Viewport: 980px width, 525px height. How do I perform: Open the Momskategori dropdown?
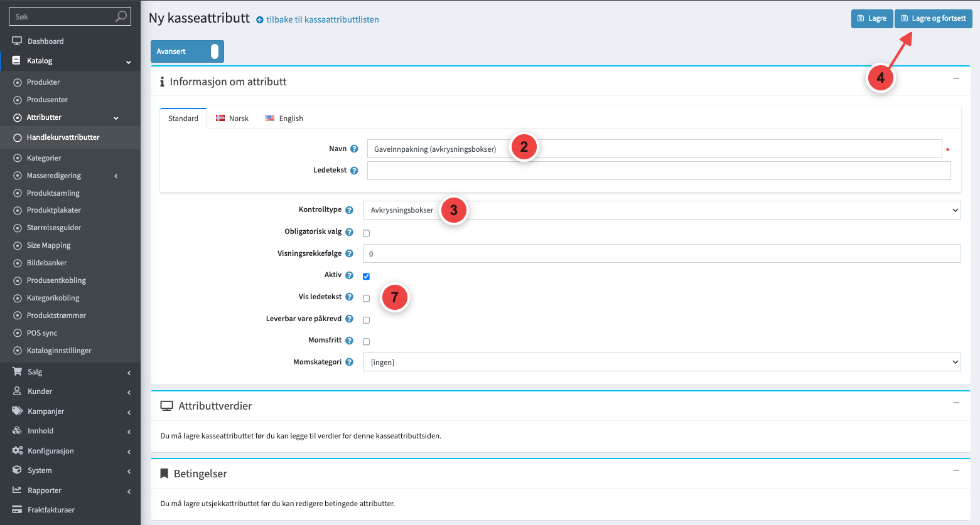point(662,362)
